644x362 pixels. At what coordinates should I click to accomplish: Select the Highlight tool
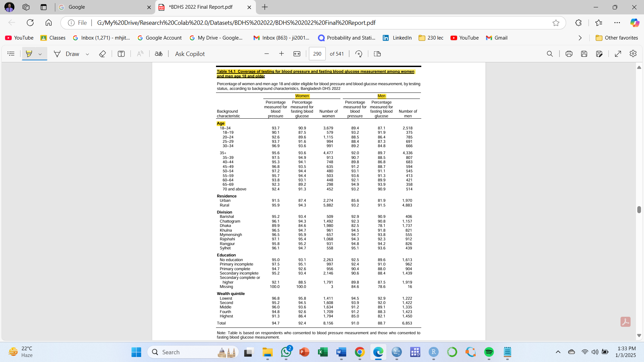coord(29,54)
